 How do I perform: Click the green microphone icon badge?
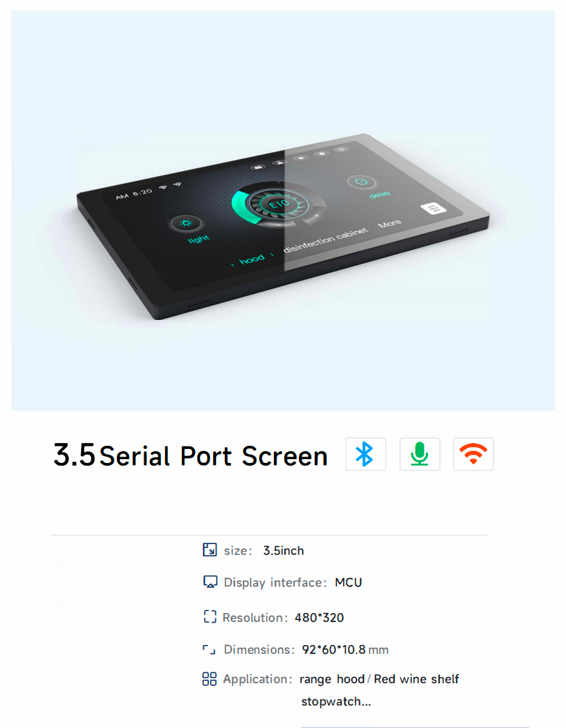click(420, 454)
